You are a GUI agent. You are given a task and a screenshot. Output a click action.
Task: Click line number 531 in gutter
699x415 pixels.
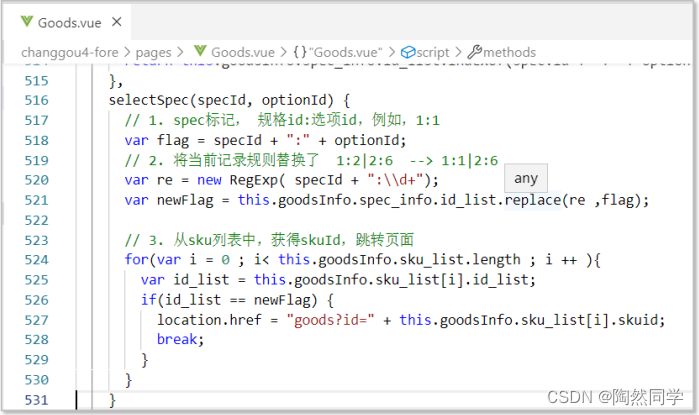tap(37, 400)
